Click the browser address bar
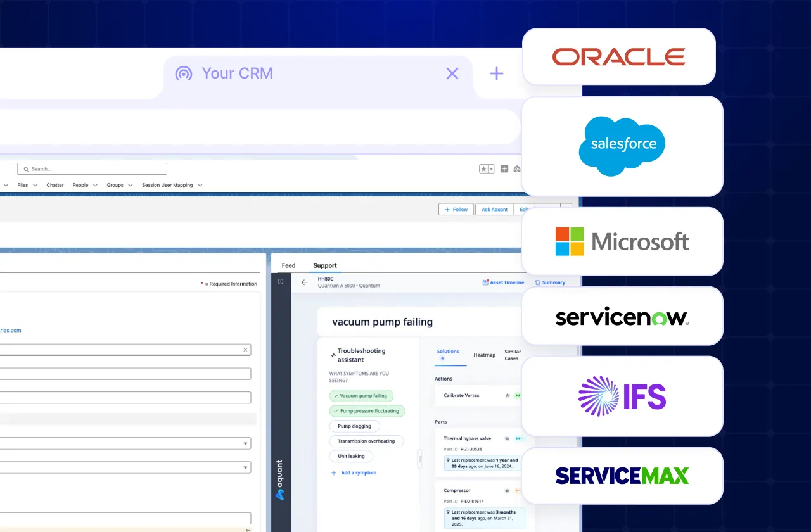The width and height of the screenshot is (811, 532). (x=260, y=127)
